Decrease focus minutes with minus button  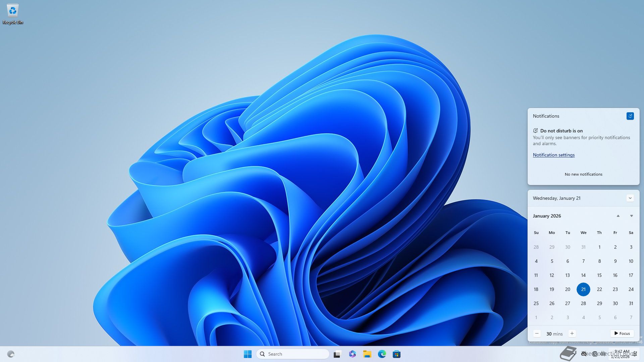[537, 334]
